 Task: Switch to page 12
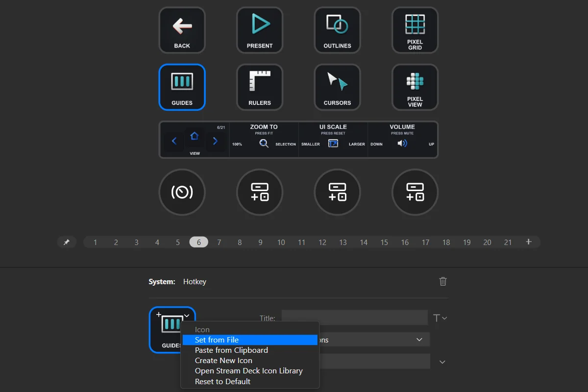point(322,242)
